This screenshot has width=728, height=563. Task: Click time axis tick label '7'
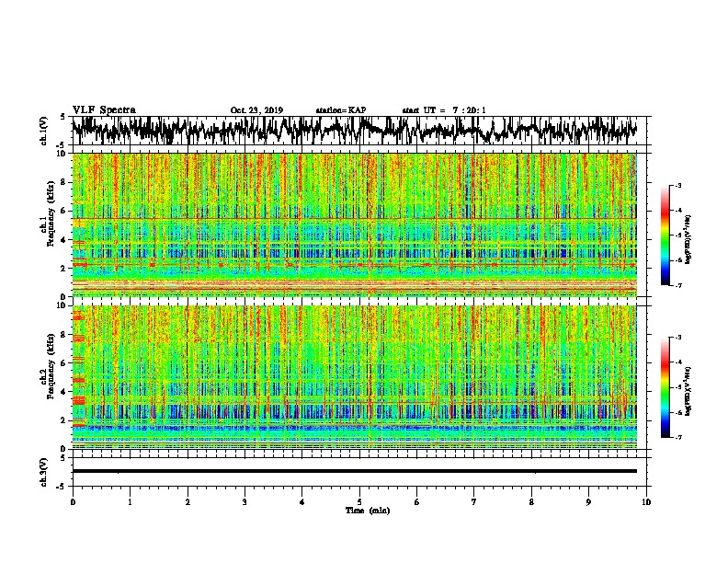(x=474, y=502)
